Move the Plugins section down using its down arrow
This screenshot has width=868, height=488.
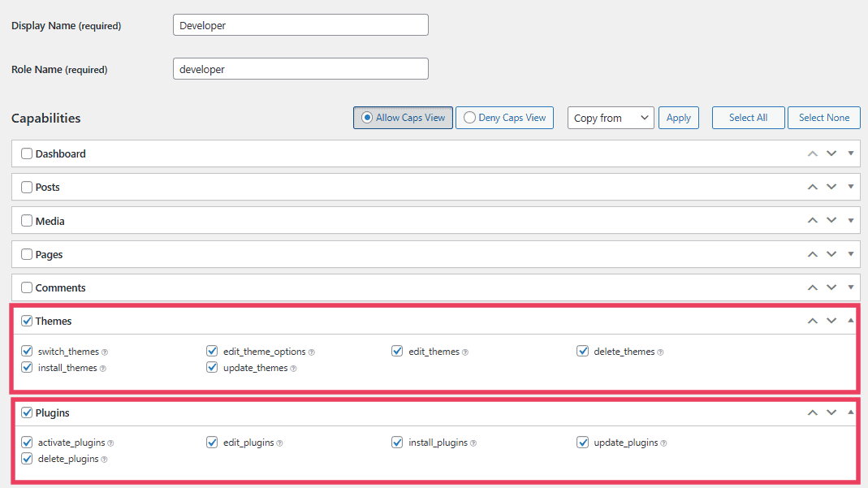(x=831, y=412)
